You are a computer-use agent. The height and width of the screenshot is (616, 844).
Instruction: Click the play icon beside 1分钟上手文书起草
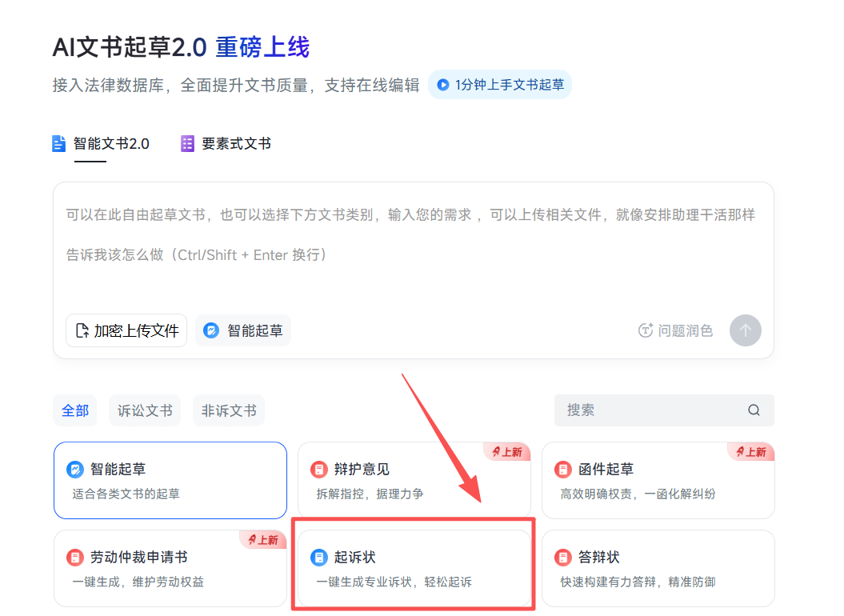coord(442,85)
